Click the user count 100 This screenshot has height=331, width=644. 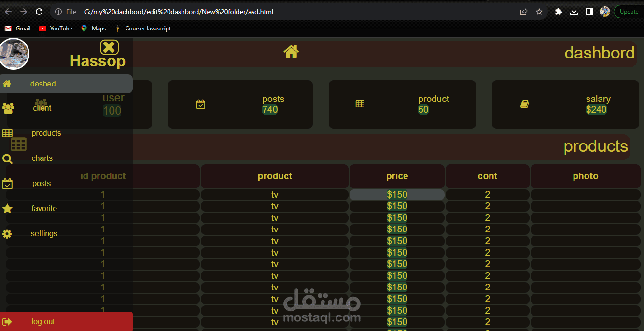tap(112, 111)
